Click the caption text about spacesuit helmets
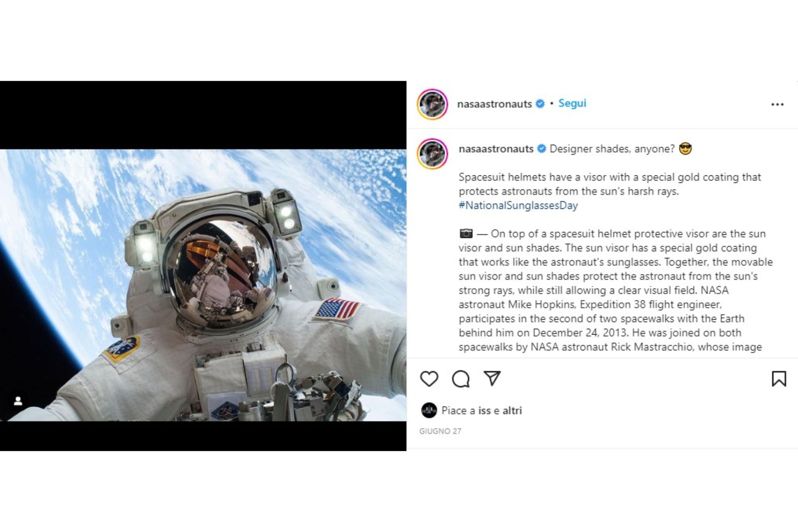 [610, 184]
